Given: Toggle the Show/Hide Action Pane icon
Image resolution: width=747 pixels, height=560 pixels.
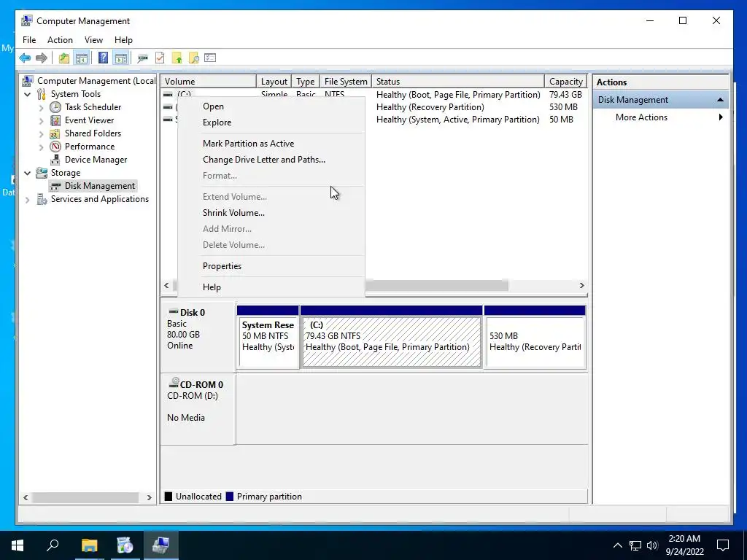Looking at the screenshot, I should click(121, 58).
